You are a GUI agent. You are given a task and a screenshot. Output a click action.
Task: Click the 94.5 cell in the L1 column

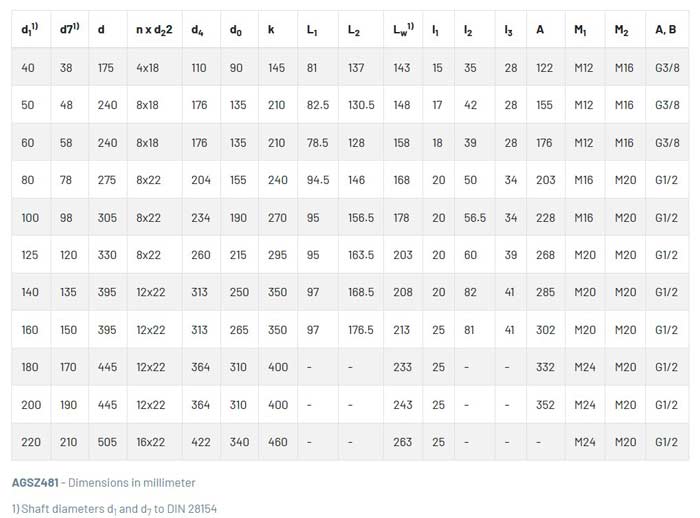coord(318,180)
